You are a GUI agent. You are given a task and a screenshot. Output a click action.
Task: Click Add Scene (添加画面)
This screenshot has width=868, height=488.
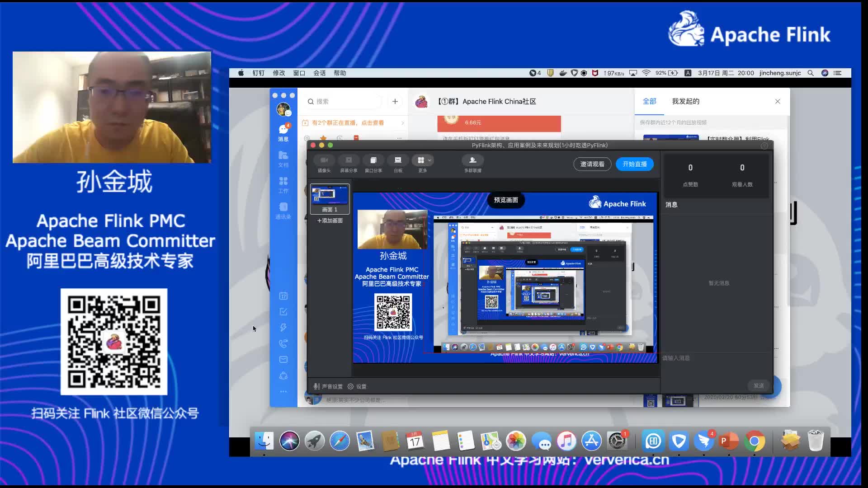[x=330, y=221]
